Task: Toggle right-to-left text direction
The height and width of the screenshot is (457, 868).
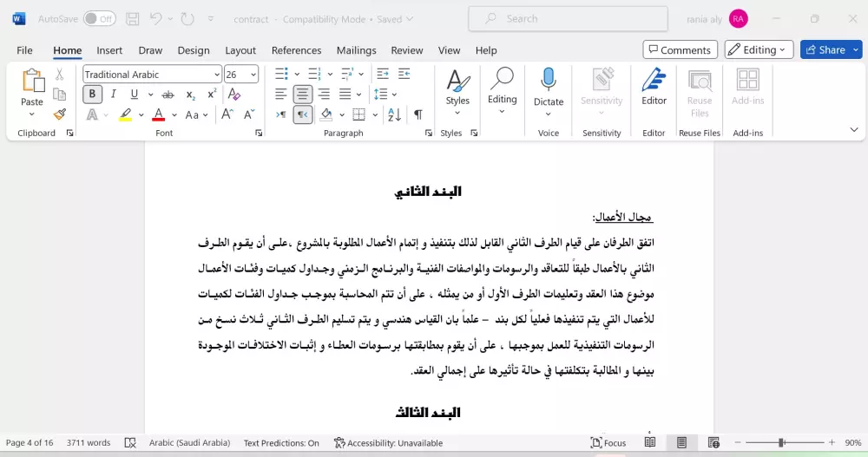Action: pos(302,114)
